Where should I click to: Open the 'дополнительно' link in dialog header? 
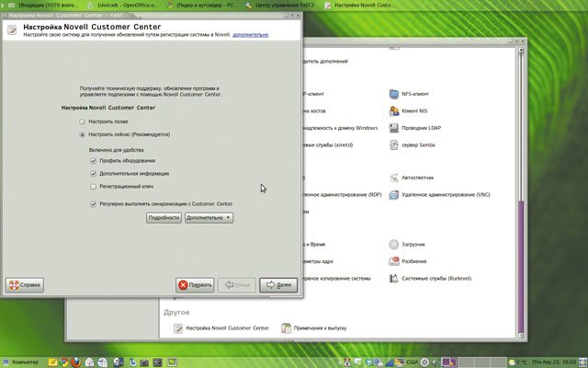tap(251, 35)
